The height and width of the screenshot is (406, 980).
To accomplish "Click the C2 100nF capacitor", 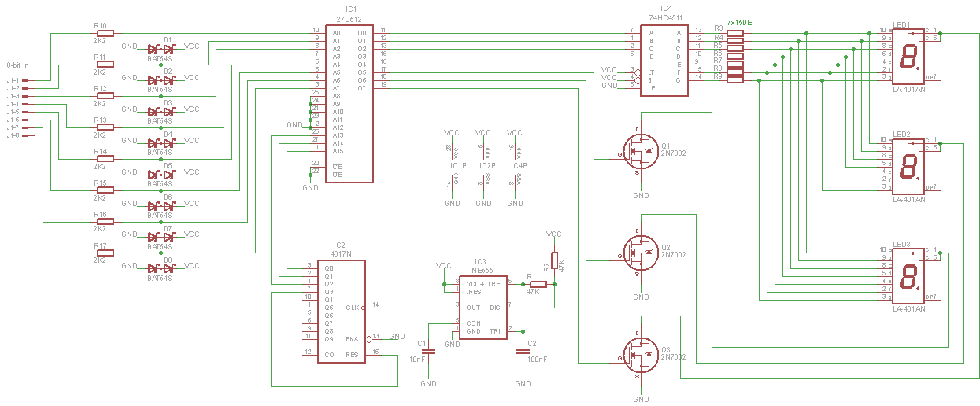I will coord(523,351).
